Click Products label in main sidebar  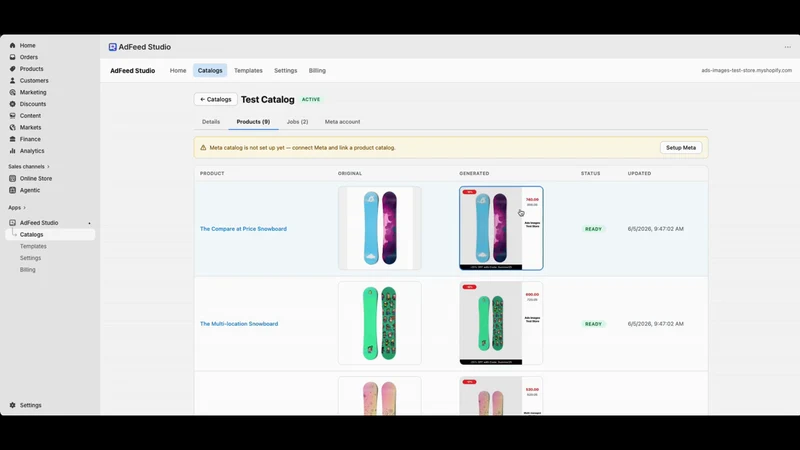tap(32, 69)
